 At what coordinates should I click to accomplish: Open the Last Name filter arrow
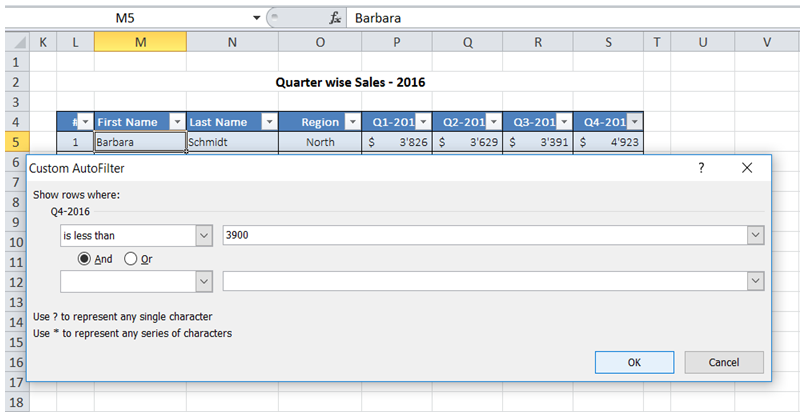tap(267, 122)
